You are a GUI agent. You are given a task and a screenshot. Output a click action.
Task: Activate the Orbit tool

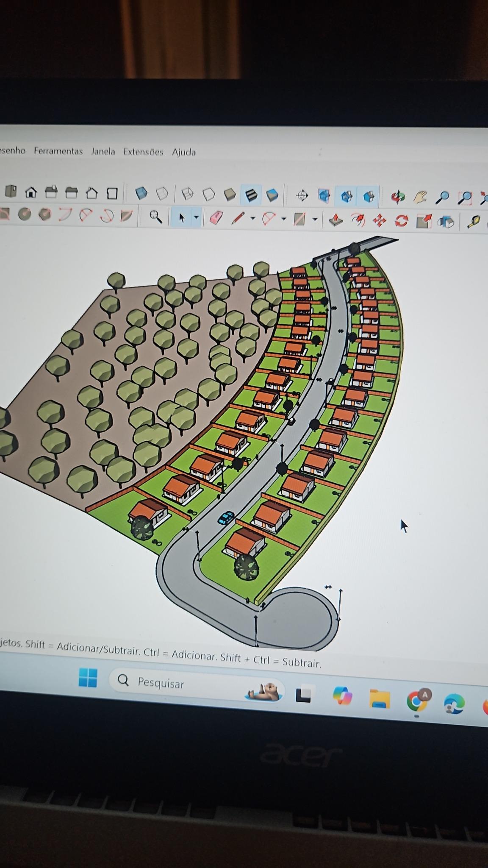(398, 197)
